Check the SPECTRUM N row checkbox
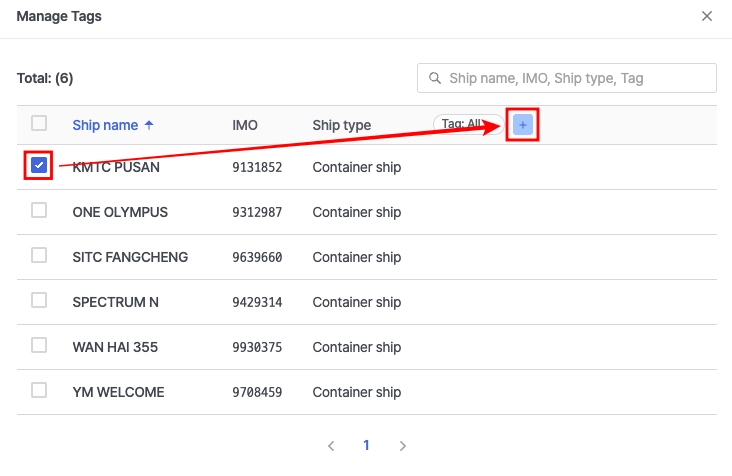This screenshot has height=476, width=732. [39, 300]
